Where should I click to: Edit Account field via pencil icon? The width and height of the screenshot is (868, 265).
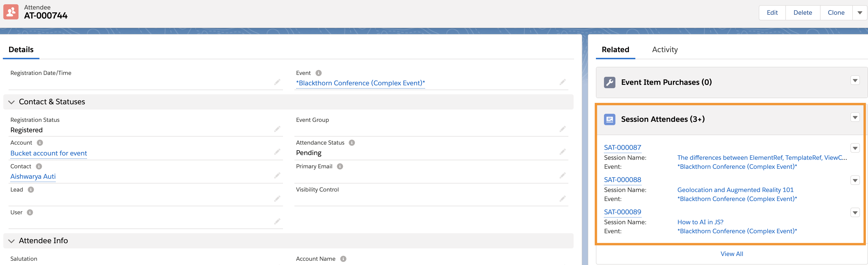point(277,152)
